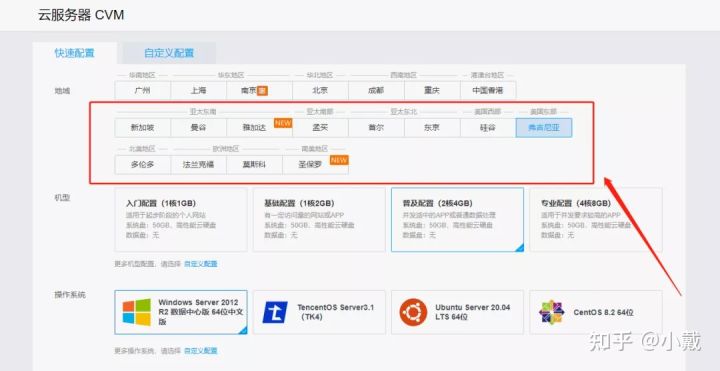Click the highlighted 弗吉尼亚 region
720x371 pixels.
click(544, 128)
